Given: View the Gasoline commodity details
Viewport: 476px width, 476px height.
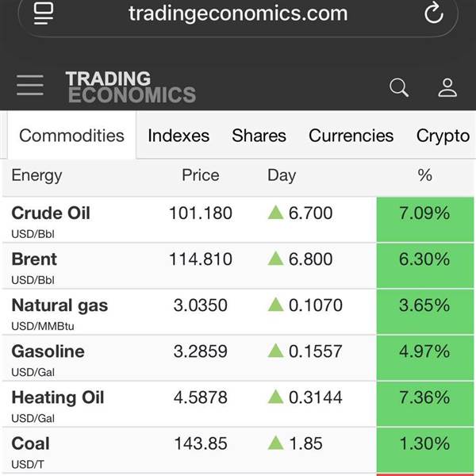Looking at the screenshot, I should (48, 351).
